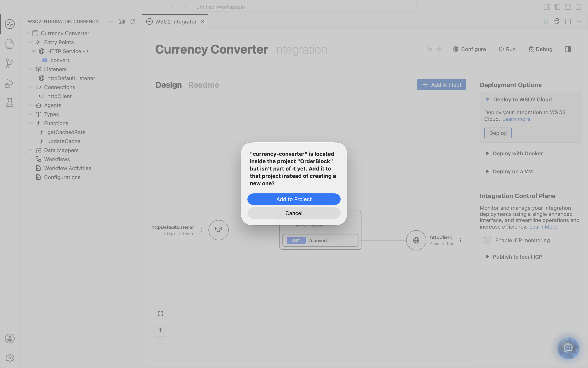Click the httpClient connection globe node

(x=416, y=240)
